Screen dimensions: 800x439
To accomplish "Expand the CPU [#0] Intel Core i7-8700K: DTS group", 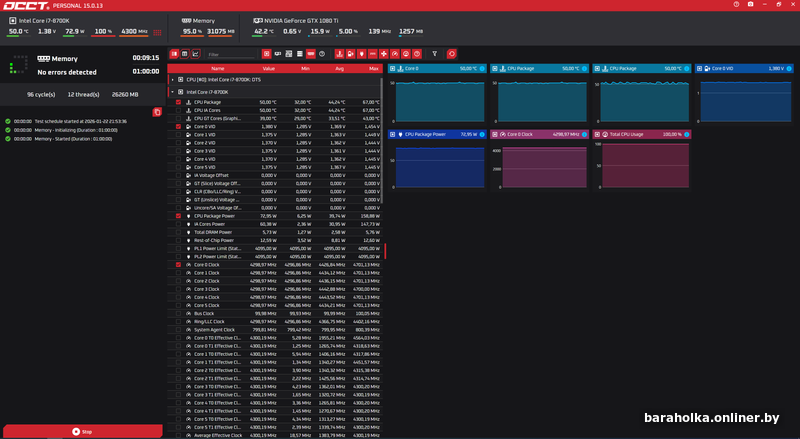I will click(171, 79).
